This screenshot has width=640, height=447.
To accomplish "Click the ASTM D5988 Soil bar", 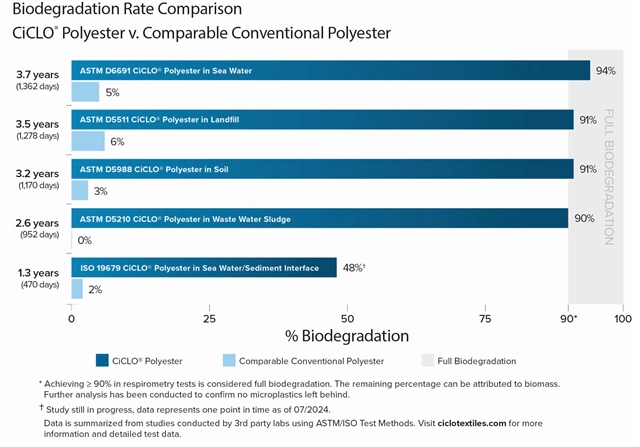I will tap(322, 169).
